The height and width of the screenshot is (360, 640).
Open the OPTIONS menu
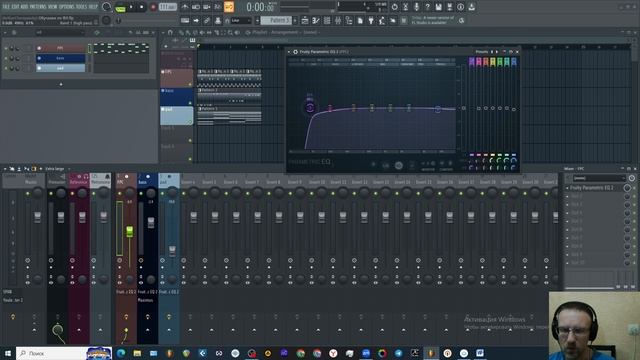[67, 7]
